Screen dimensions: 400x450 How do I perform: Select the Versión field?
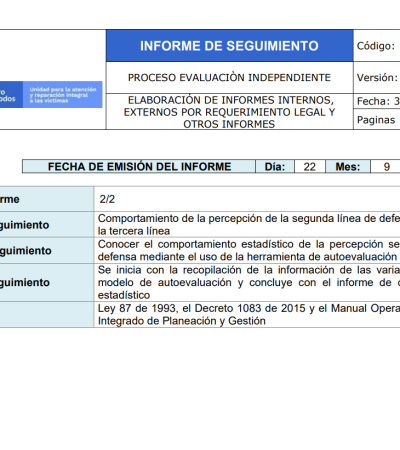(377, 77)
